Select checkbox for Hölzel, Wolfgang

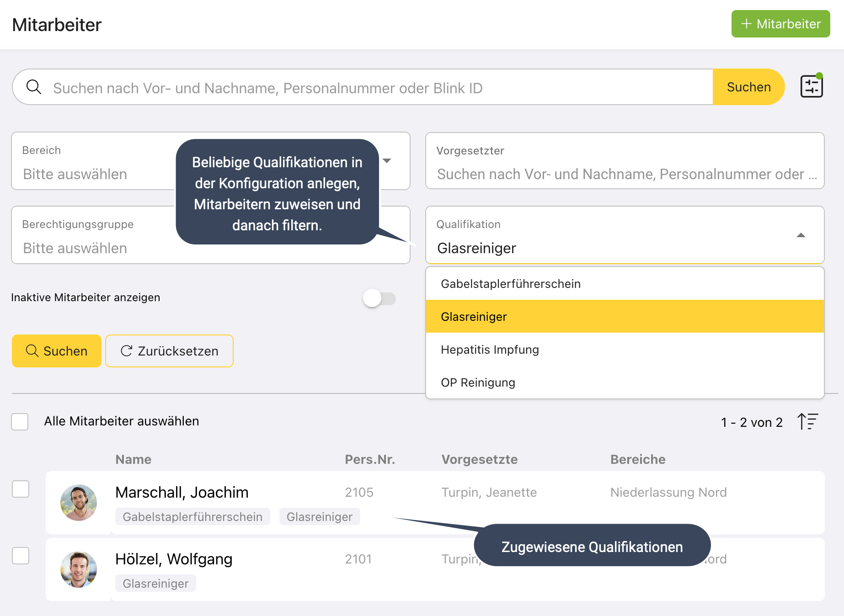(x=21, y=556)
